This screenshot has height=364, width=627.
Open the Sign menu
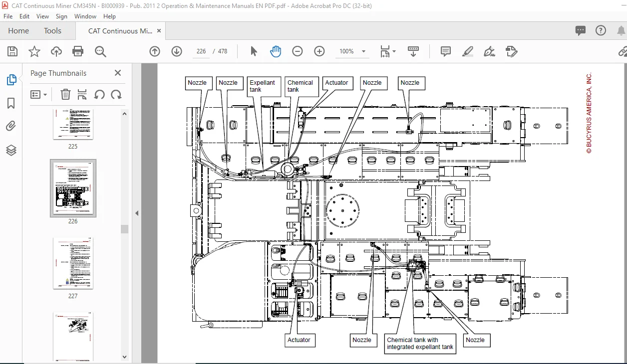click(x=61, y=16)
